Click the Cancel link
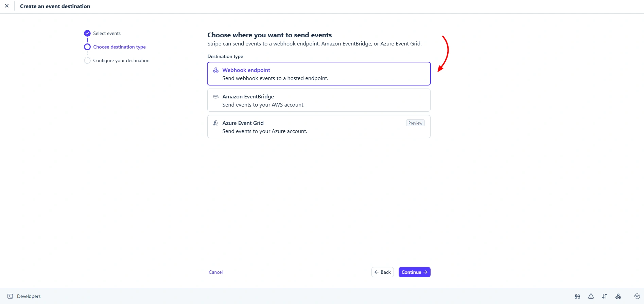 tap(216, 272)
